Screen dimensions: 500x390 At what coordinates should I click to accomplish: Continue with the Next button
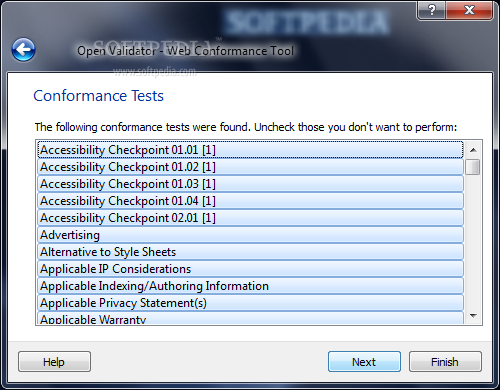coord(364,361)
